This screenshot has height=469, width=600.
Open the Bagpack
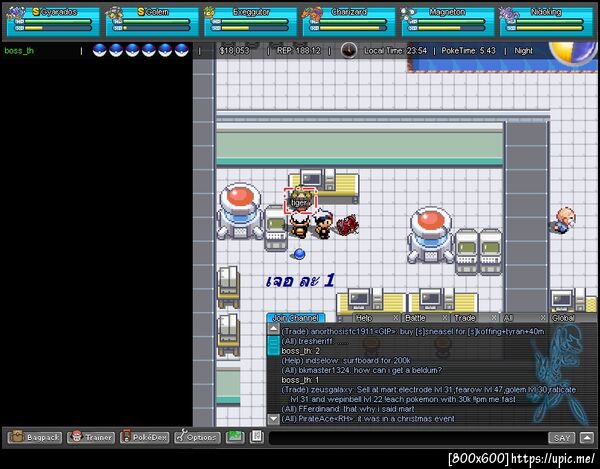click(35, 437)
